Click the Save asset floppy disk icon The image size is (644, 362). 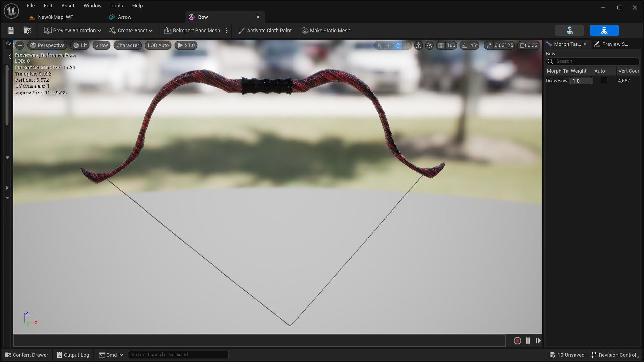pyautogui.click(x=11, y=31)
